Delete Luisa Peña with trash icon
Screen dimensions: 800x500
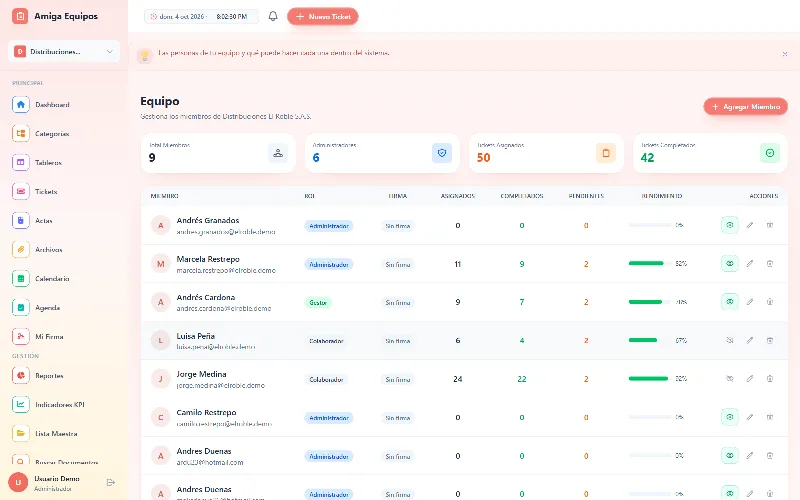point(769,340)
